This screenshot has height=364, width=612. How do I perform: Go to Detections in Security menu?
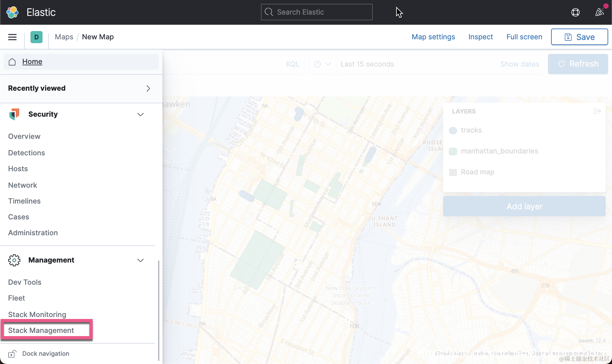point(27,153)
